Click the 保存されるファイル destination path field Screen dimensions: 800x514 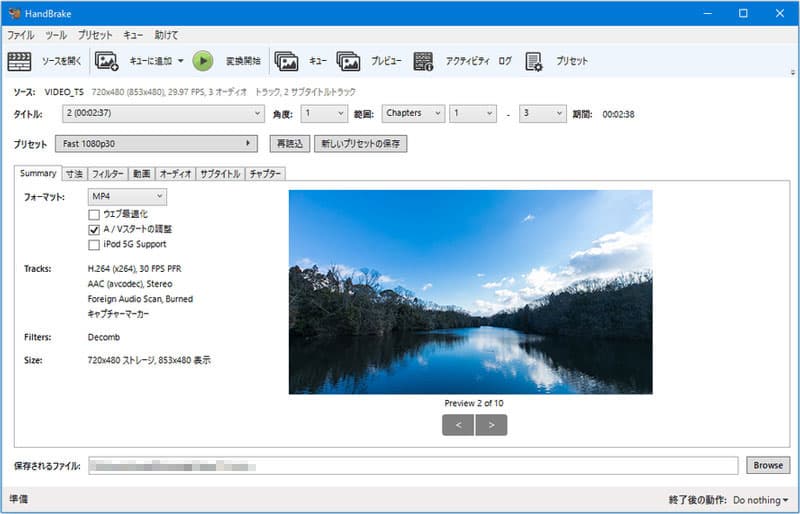pos(414,466)
